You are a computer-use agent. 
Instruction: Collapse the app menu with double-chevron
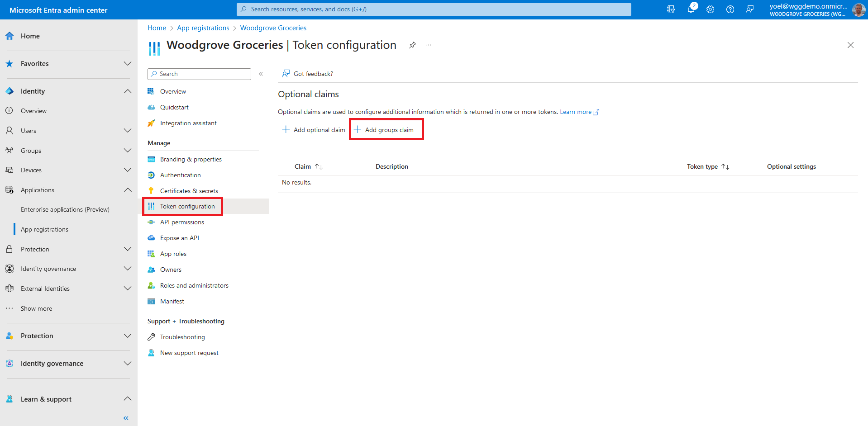click(261, 74)
